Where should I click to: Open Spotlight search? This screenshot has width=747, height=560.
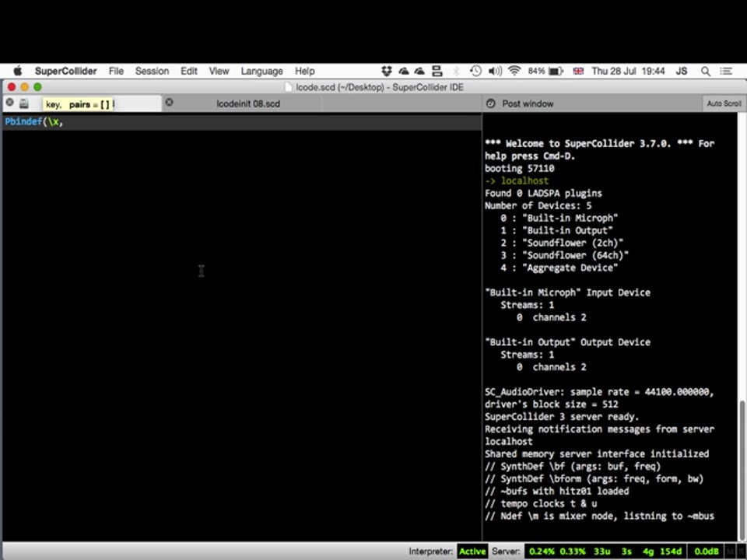click(x=706, y=72)
